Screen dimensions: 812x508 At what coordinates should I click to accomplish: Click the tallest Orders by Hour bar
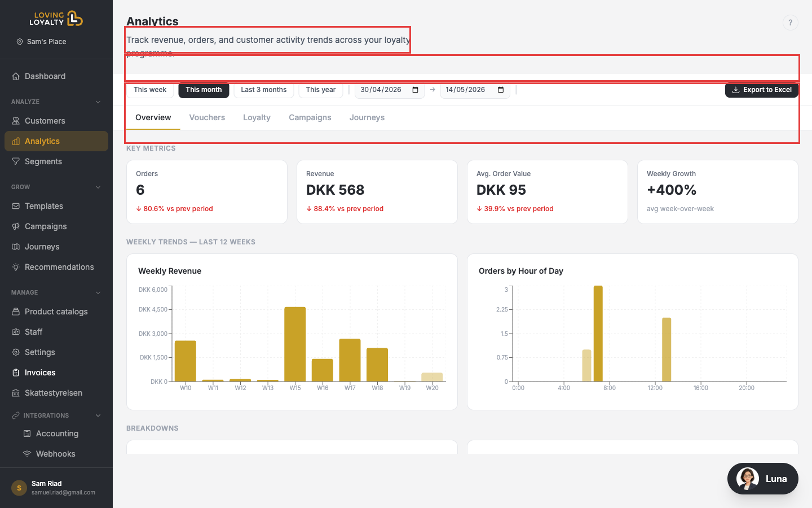598,334
